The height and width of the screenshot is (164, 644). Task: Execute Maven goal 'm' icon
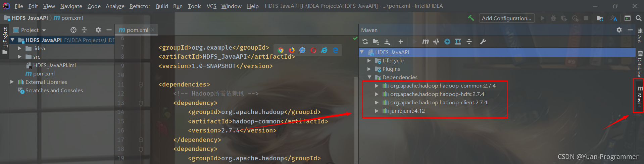pos(425,42)
